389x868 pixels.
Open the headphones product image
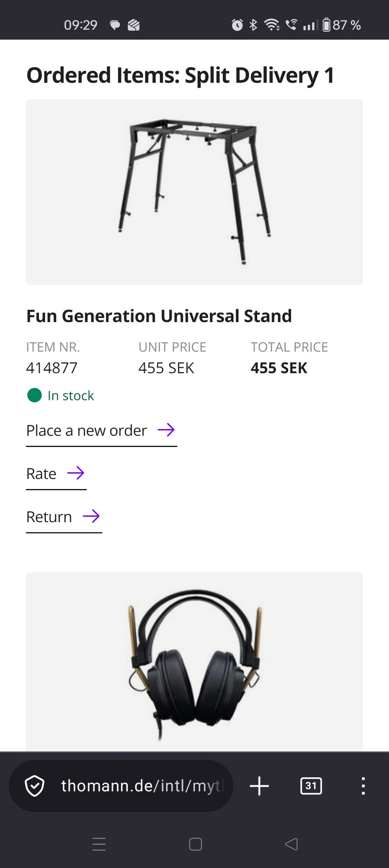point(194,662)
